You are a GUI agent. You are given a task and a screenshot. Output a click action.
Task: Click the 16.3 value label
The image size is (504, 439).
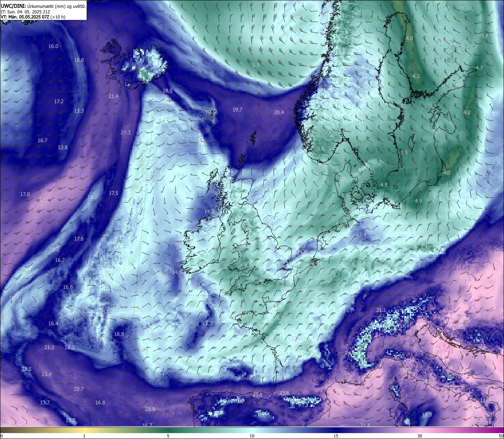208,323
